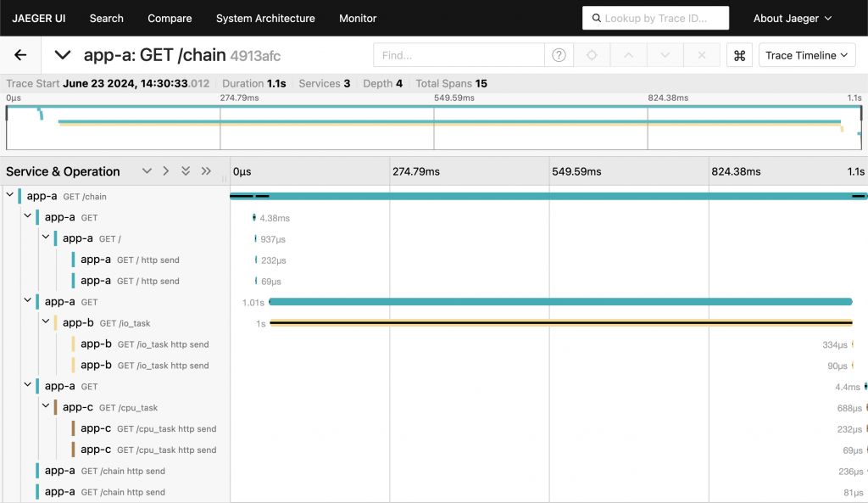
Task: Click the root GET /chain teal span bar
Action: 548,196
